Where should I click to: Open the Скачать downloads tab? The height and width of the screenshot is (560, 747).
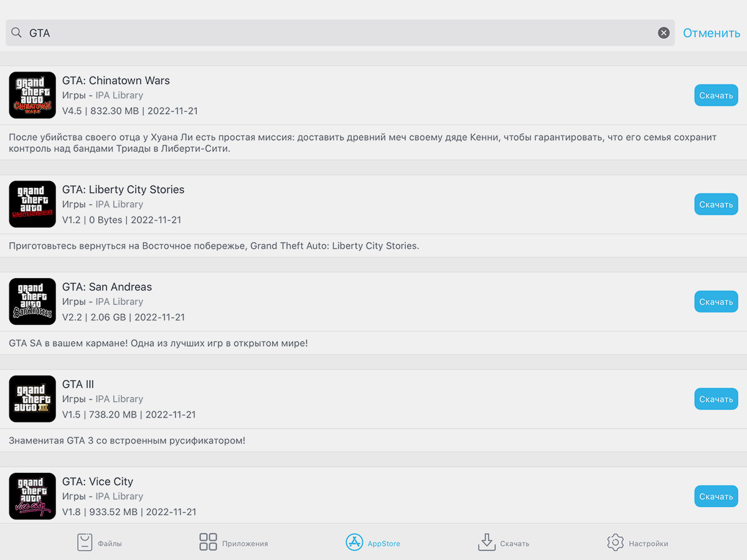[503, 543]
